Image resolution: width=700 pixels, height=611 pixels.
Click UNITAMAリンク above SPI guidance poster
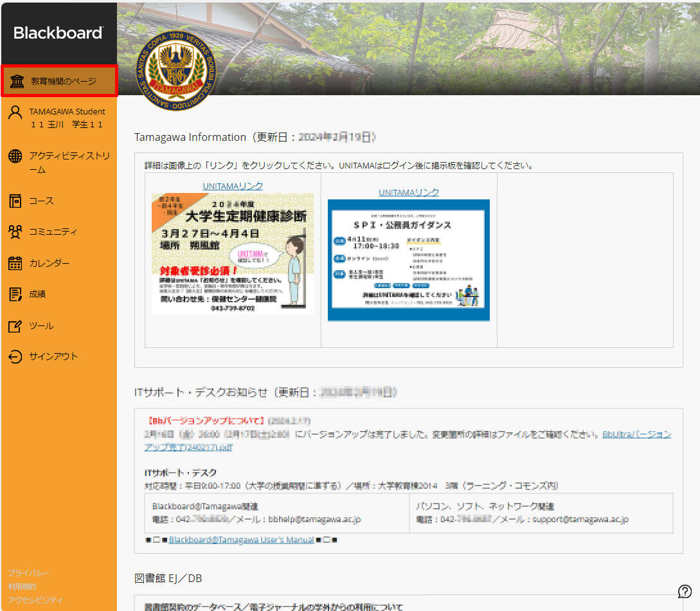pyautogui.click(x=408, y=192)
